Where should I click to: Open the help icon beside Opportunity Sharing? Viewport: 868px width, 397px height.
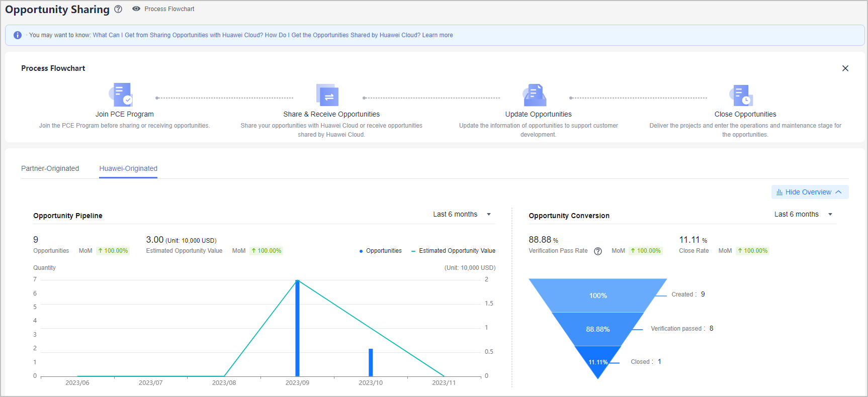click(x=118, y=9)
